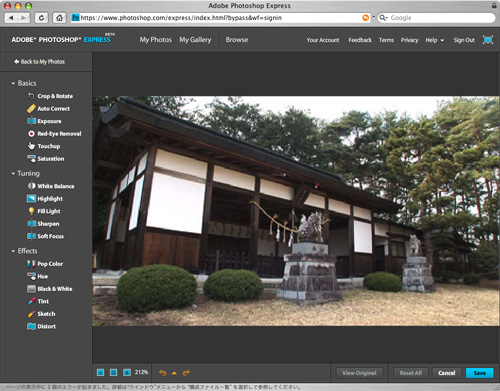Collapse the Tuning section

13,173
